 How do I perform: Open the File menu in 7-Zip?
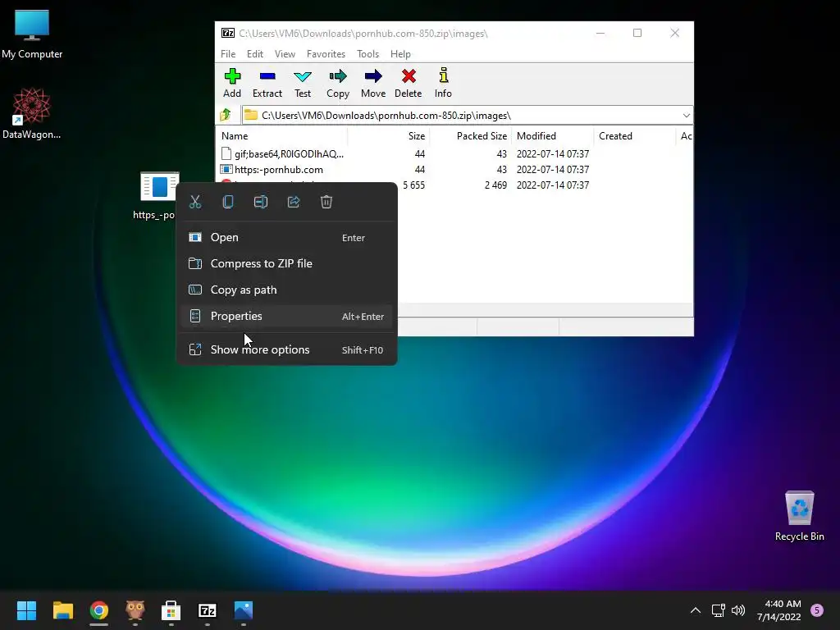coord(228,53)
